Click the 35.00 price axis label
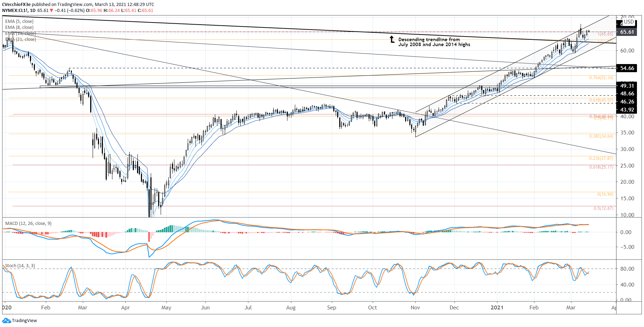The image size is (644, 327). tap(627, 133)
